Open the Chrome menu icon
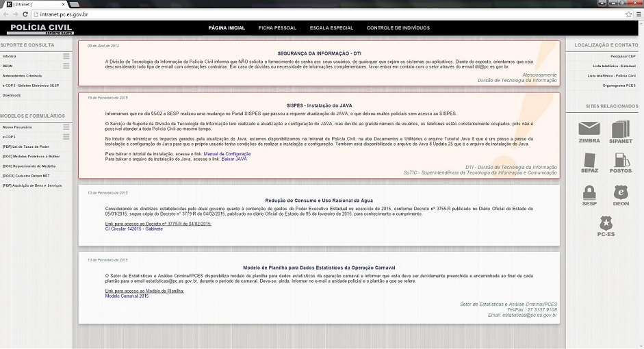Image resolution: width=644 pixels, height=349 pixels. point(639,14)
